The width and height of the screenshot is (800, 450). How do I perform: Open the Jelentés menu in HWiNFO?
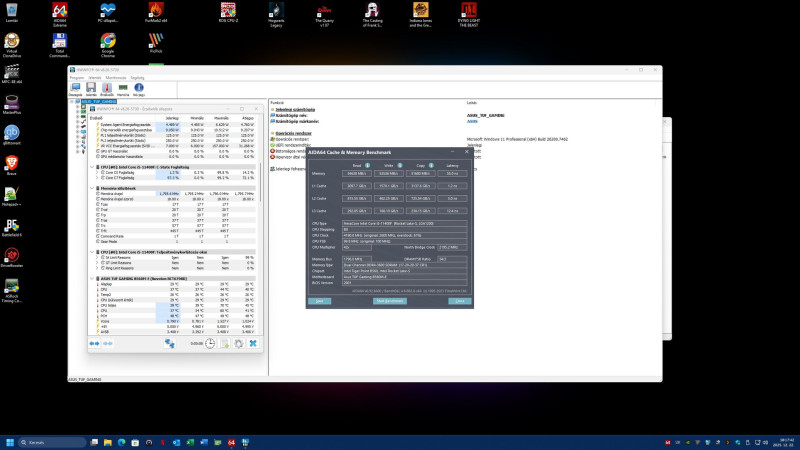(x=95, y=78)
